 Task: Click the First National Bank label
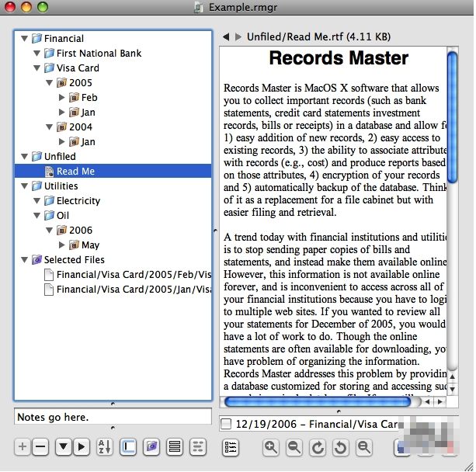click(99, 53)
